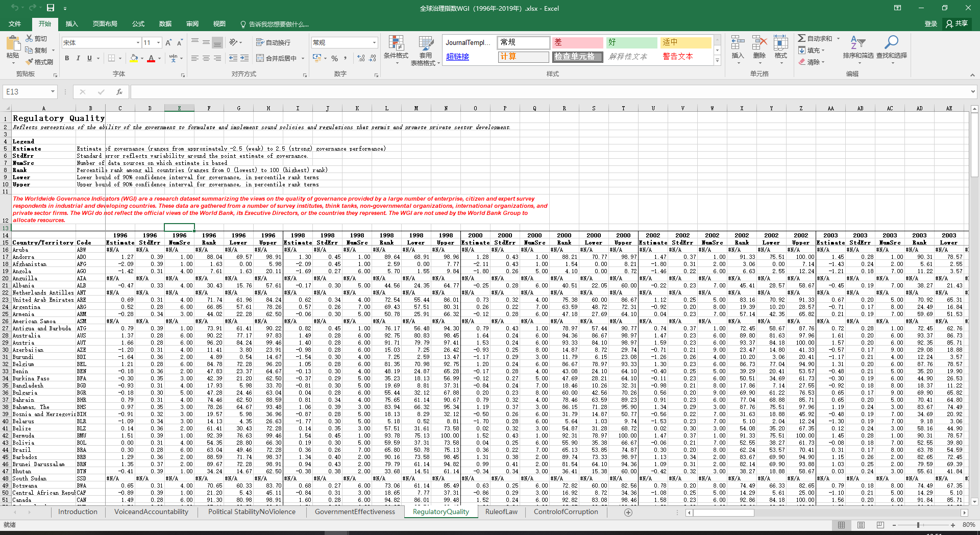Image resolution: width=980 pixels, height=535 pixels.
Task: Open the 插入 ribbon tab
Action: pyautogui.click(x=72, y=24)
